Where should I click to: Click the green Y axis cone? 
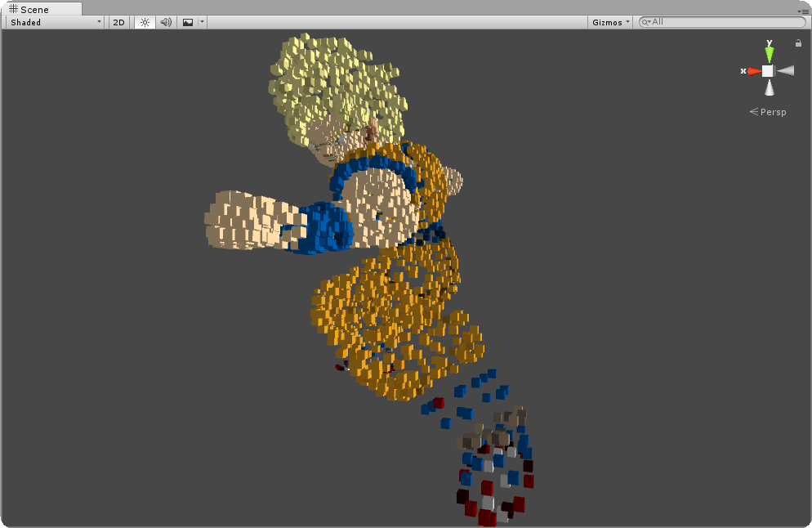point(770,53)
